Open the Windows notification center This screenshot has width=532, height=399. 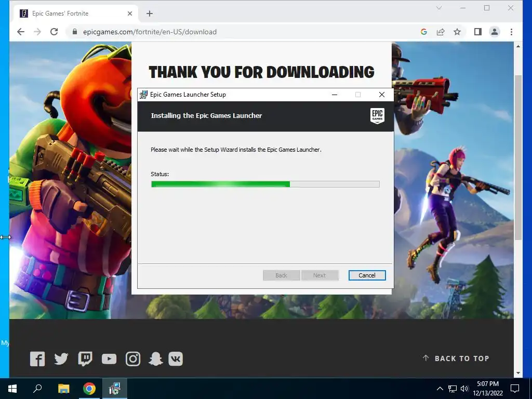pyautogui.click(x=515, y=389)
